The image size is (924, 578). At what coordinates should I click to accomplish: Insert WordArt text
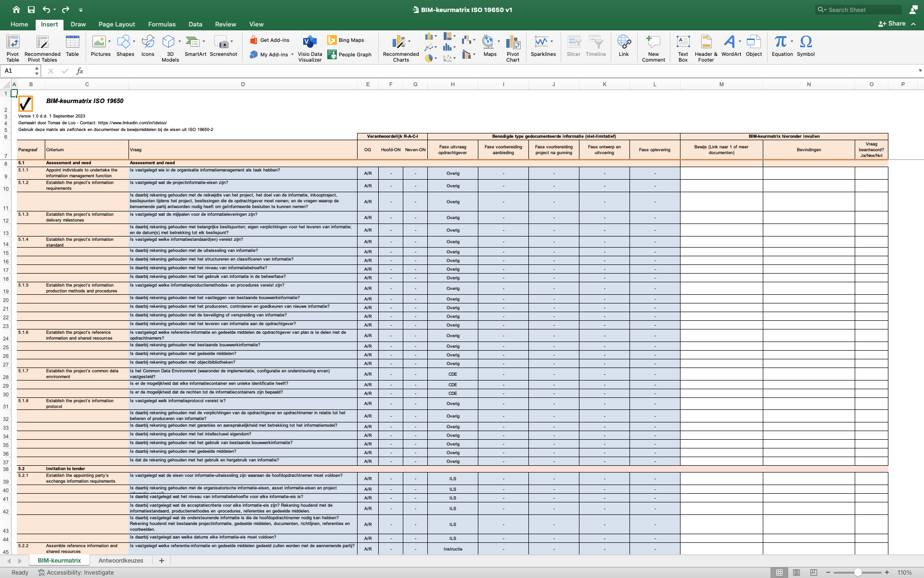731,46
